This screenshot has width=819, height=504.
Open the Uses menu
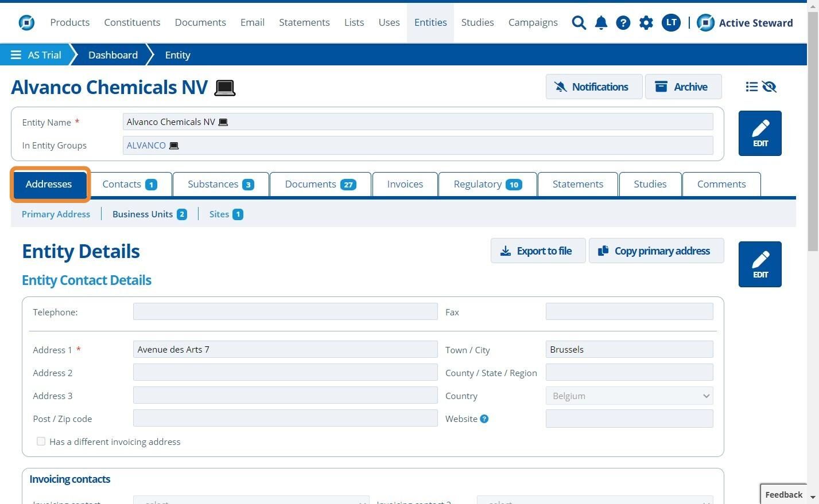click(389, 22)
